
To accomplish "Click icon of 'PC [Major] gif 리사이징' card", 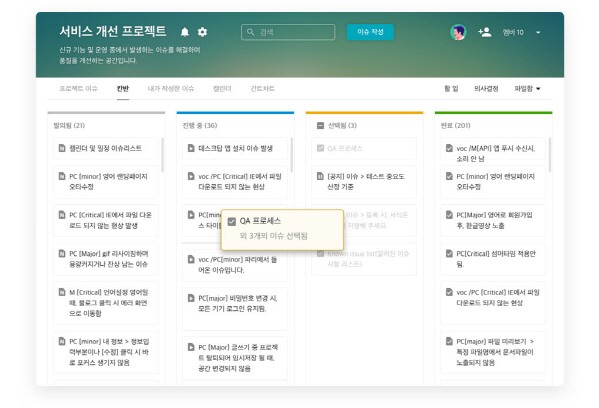I will (x=62, y=253).
